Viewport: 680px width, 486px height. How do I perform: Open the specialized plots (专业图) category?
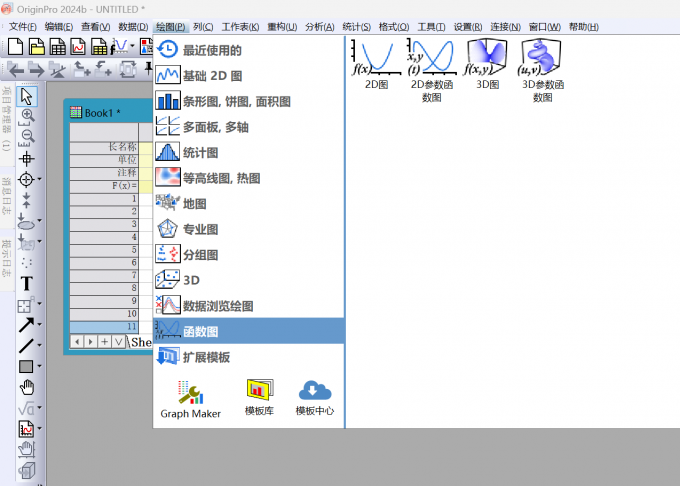tap(249, 229)
